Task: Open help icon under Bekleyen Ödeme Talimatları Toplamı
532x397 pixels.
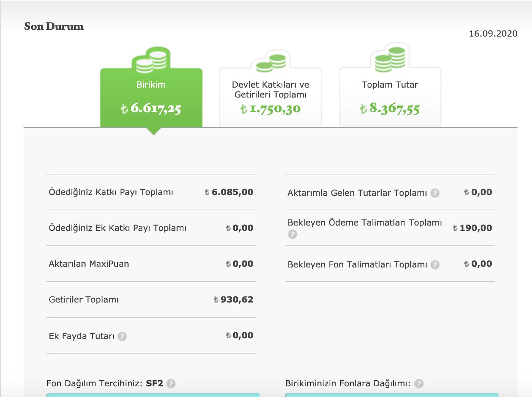Action: (x=292, y=234)
